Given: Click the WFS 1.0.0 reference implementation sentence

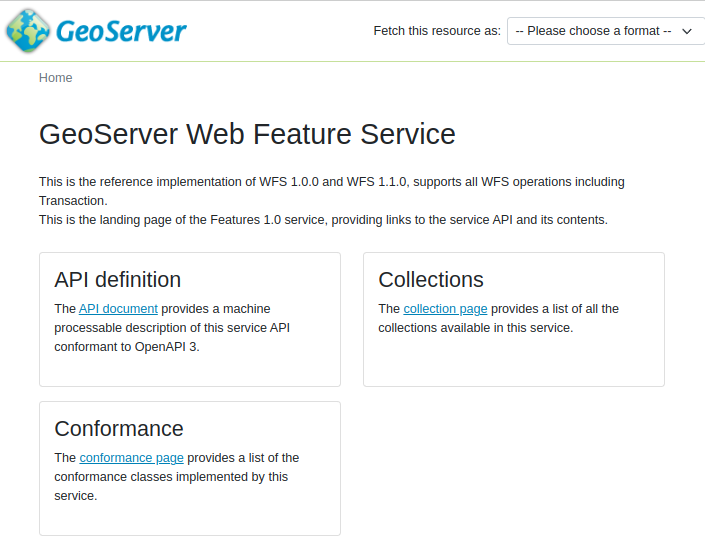Looking at the screenshot, I should click(331, 182).
